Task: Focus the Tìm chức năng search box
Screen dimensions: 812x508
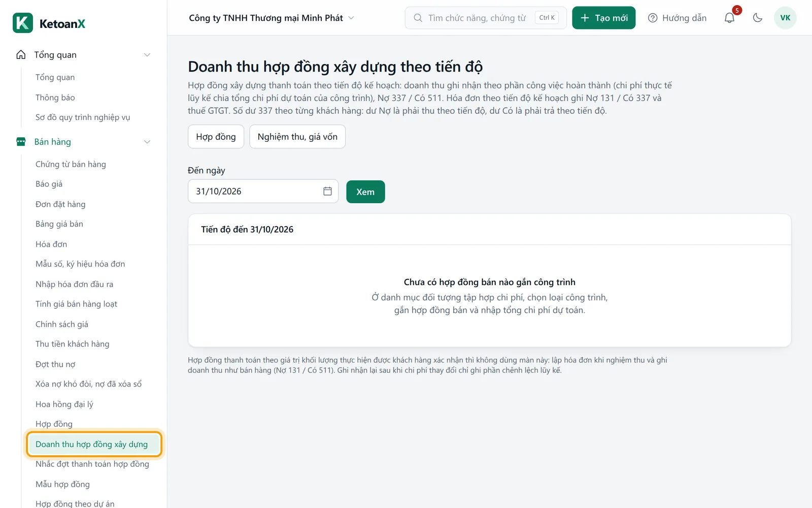Action: [485, 18]
